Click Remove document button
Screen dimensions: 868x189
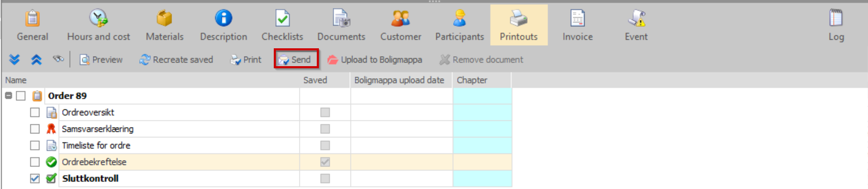pos(481,60)
